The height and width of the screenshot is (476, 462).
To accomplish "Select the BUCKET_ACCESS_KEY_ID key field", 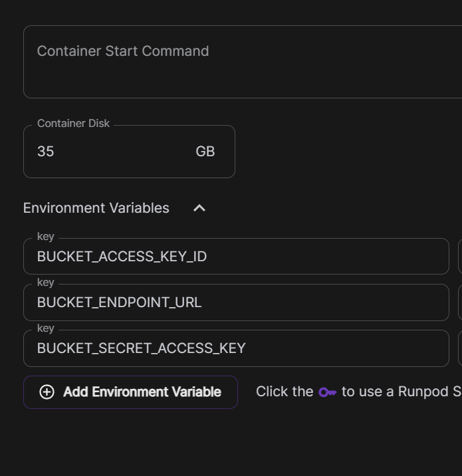I will (x=236, y=257).
